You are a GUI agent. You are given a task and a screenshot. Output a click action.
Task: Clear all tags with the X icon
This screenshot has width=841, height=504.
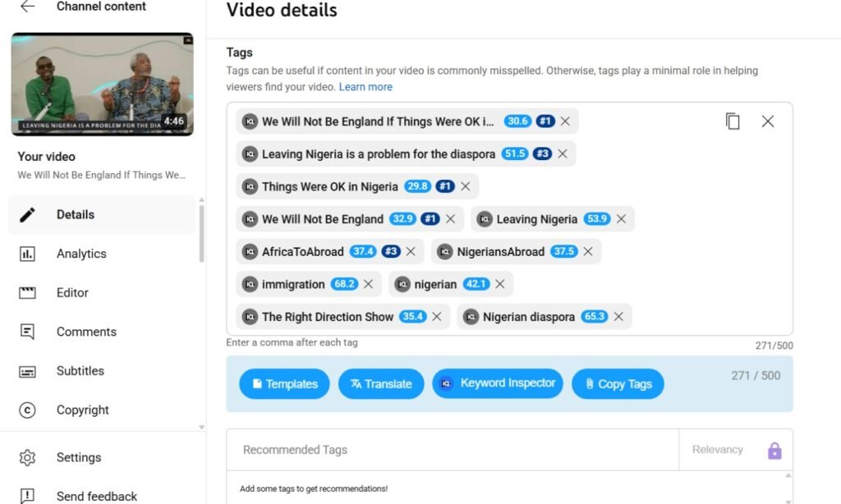coord(767,121)
